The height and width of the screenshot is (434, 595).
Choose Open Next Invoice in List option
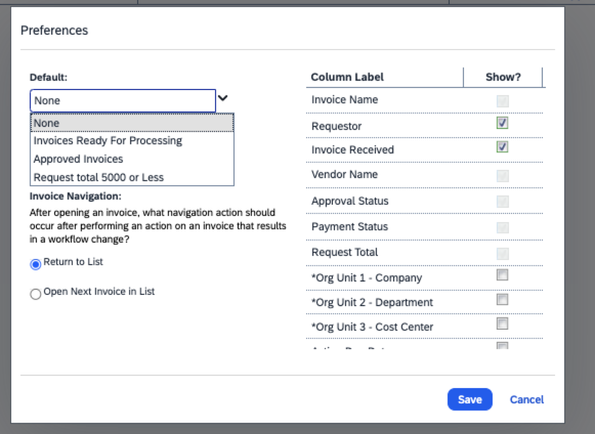click(36, 294)
